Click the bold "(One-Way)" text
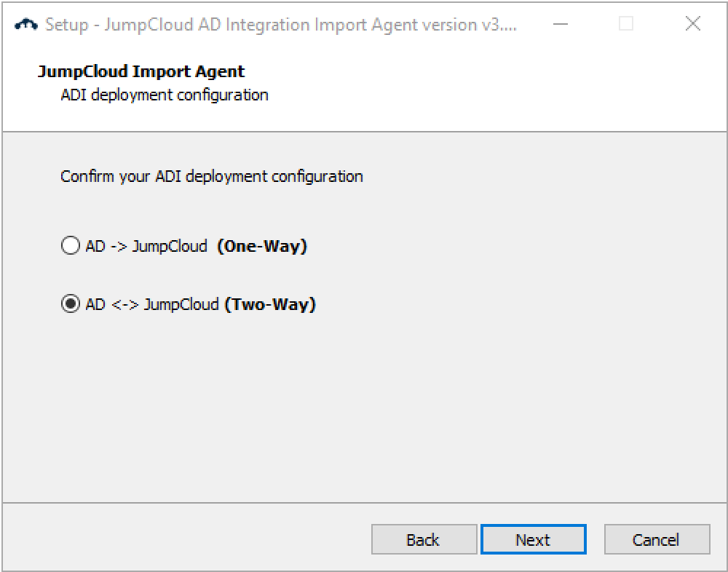Screen dimensions: 728x572 262,246
